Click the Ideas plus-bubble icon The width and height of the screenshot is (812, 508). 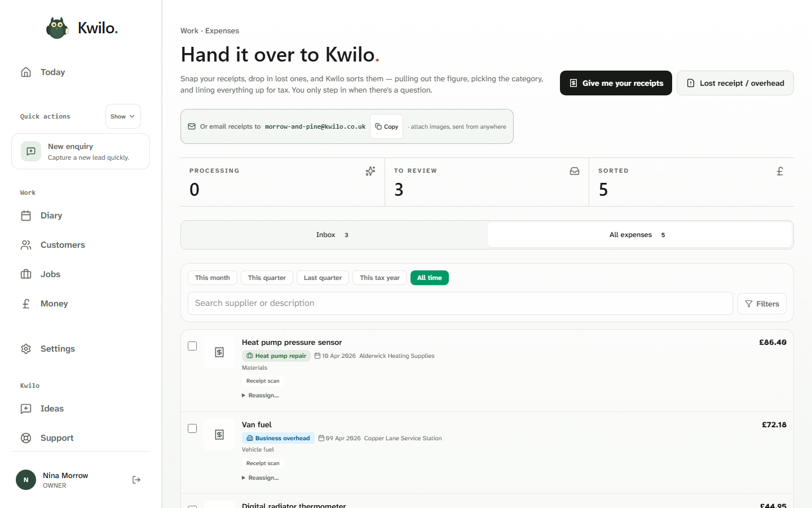pyautogui.click(x=26, y=409)
